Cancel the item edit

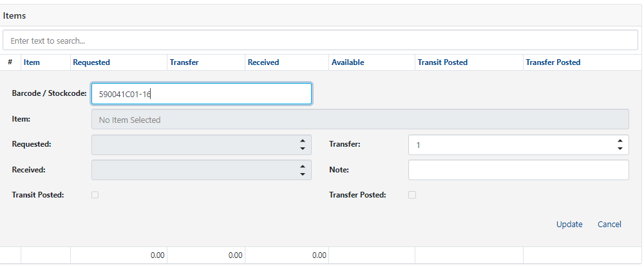[609, 224]
